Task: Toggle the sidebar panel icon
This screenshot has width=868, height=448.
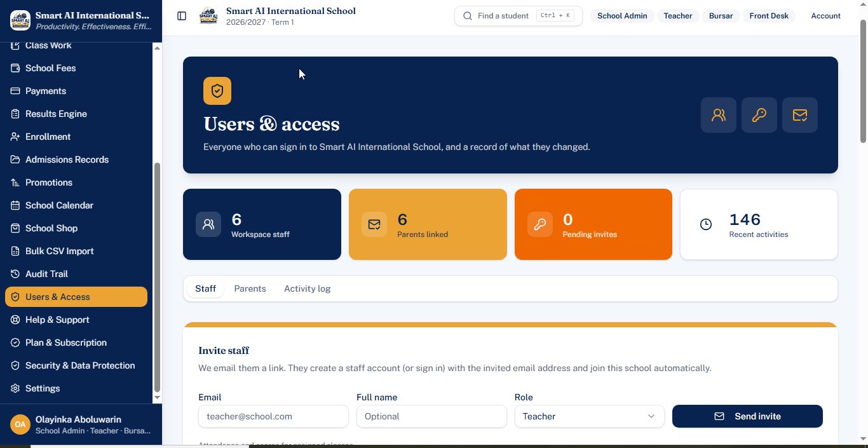Action: coord(182,16)
